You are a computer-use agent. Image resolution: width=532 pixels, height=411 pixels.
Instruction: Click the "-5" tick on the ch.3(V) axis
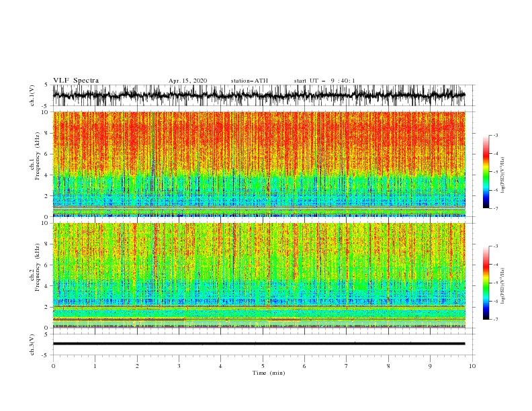tap(46, 355)
